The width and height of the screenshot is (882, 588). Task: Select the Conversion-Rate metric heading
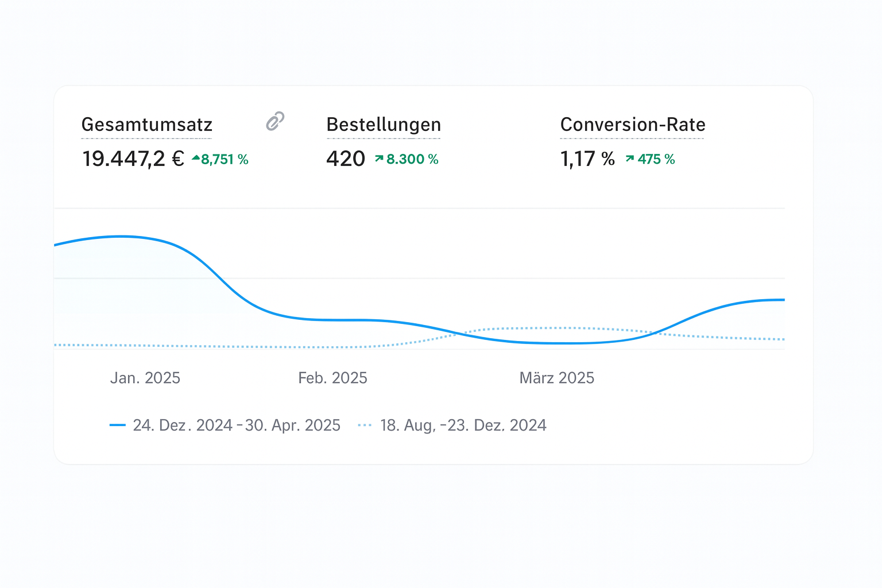tap(633, 125)
